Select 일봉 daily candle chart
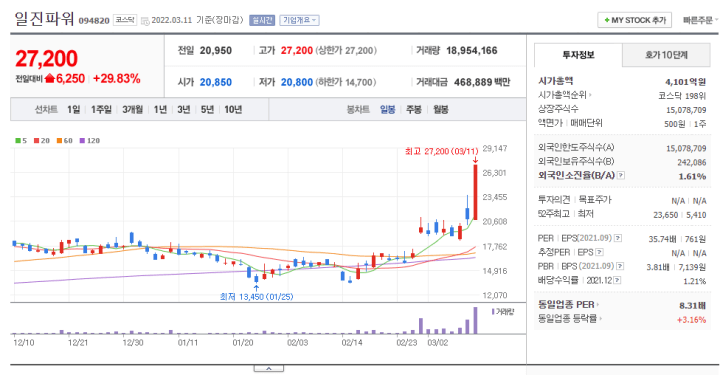Screen dimensions: 720x375 coord(388,110)
